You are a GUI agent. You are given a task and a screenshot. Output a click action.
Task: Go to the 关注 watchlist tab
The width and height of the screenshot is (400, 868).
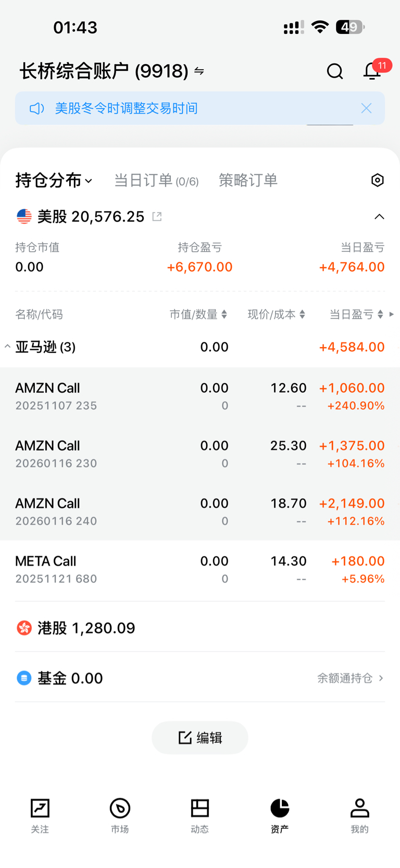[x=40, y=816]
